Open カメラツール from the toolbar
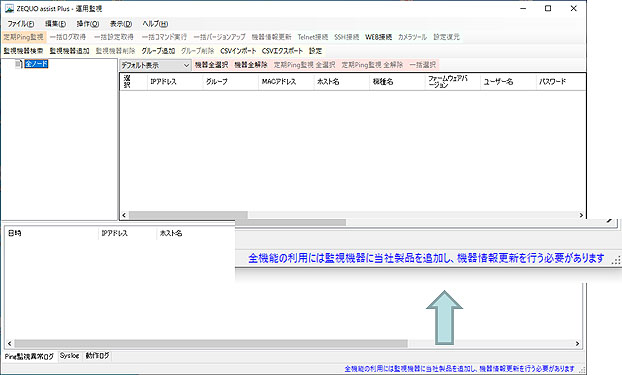Viewport: 622px width, 375px height. pos(413,37)
